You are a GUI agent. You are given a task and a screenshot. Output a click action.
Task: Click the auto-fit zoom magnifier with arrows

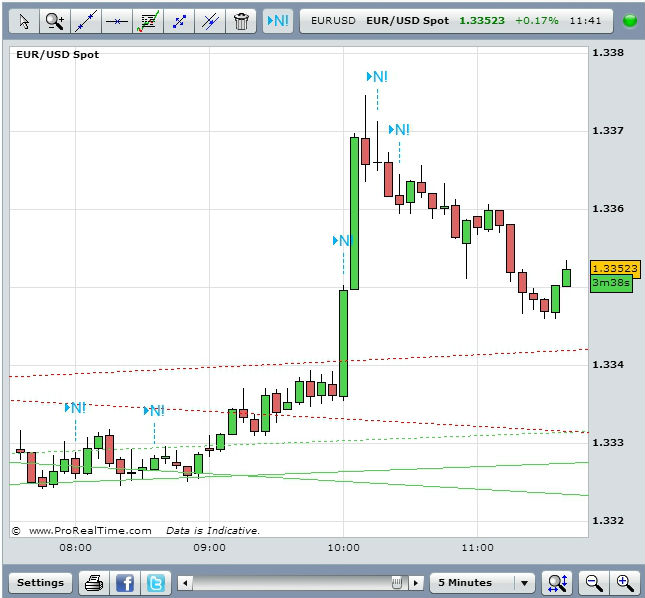pyautogui.click(x=557, y=583)
